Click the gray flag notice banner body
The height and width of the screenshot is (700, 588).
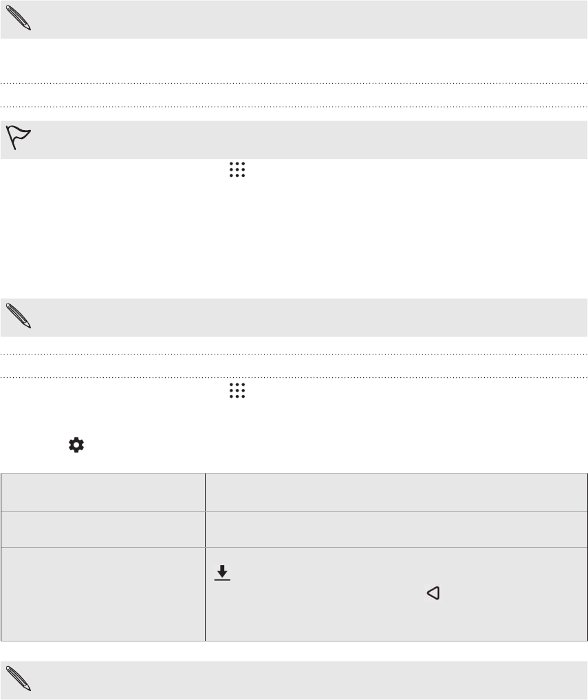tap(294, 140)
